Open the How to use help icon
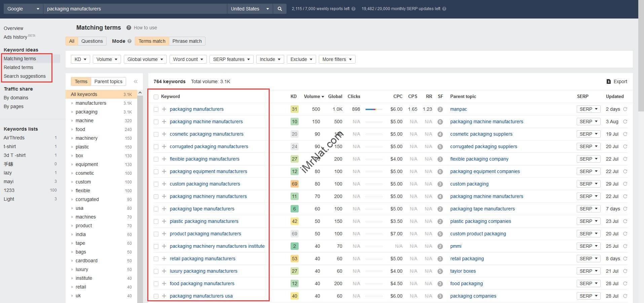 point(128,28)
